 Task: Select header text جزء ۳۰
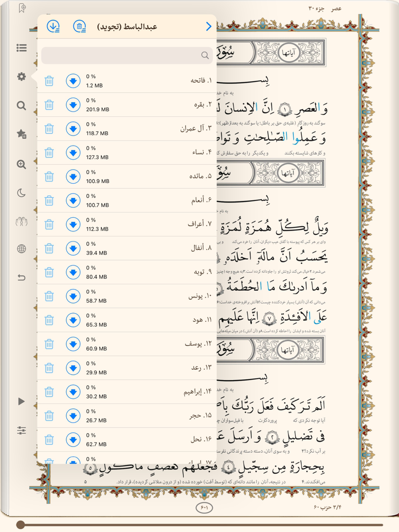point(316,8)
